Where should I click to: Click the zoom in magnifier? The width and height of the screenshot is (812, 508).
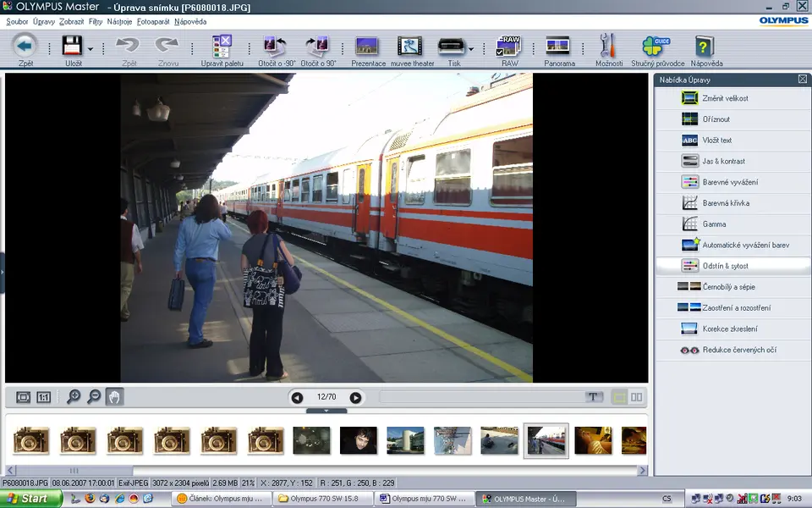[x=74, y=397]
